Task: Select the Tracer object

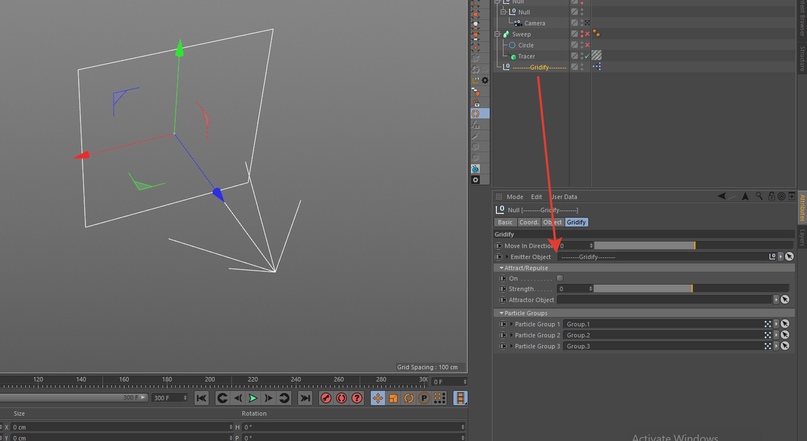Action: pyautogui.click(x=526, y=56)
